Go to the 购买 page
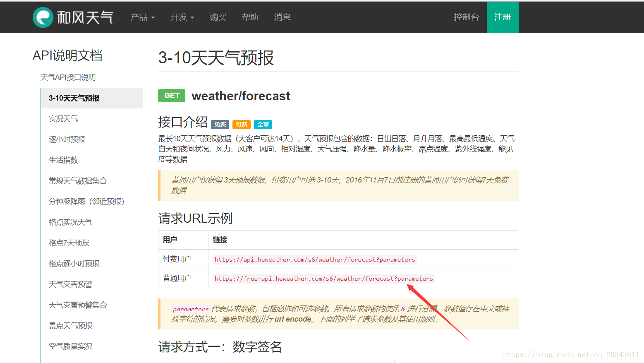Screen dimensions: 644x363 (x=218, y=17)
